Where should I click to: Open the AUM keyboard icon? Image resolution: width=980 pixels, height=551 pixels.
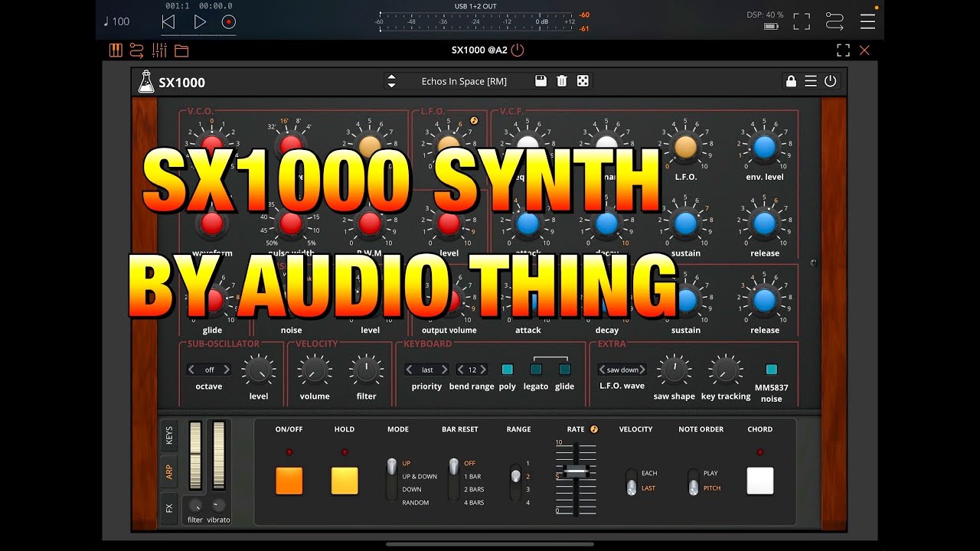coord(116,51)
